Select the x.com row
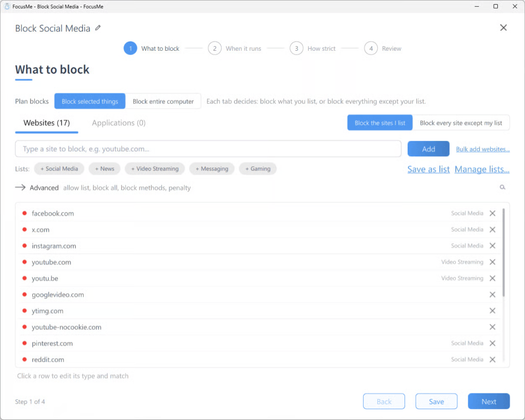This screenshot has height=420, width=525. coord(259,230)
